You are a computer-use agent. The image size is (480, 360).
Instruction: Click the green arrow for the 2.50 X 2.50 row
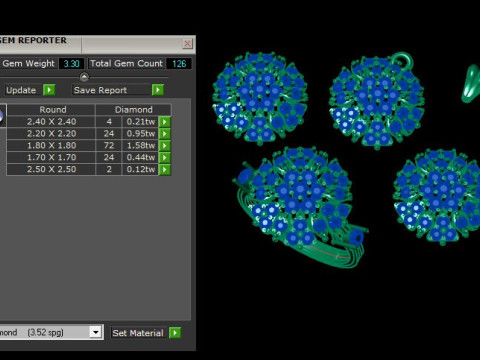(165, 169)
